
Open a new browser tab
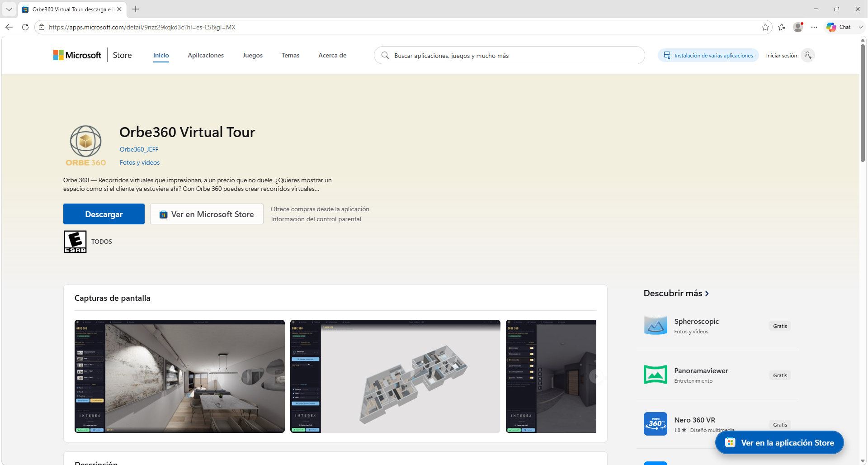pos(136,9)
